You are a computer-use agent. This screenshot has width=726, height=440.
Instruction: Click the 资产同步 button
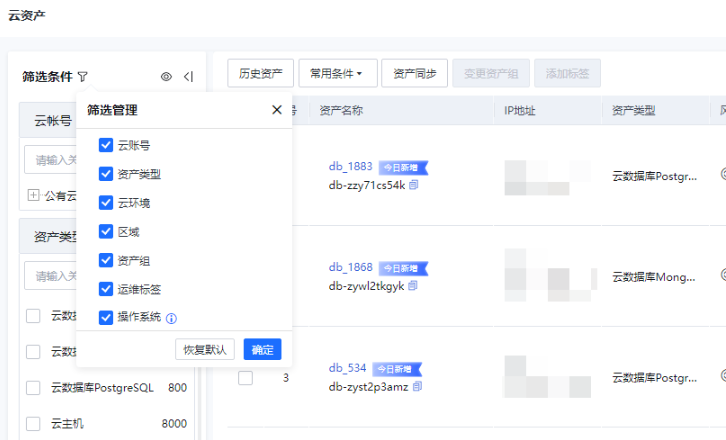pos(414,73)
